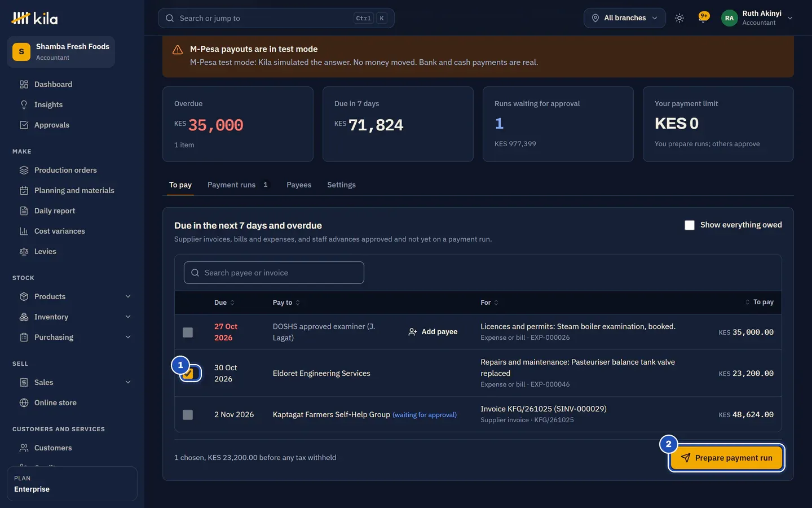Open the All branches dropdown

pos(625,18)
